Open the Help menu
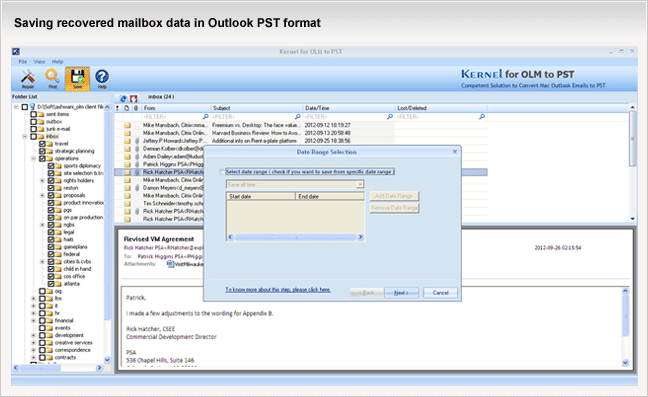 [57, 62]
